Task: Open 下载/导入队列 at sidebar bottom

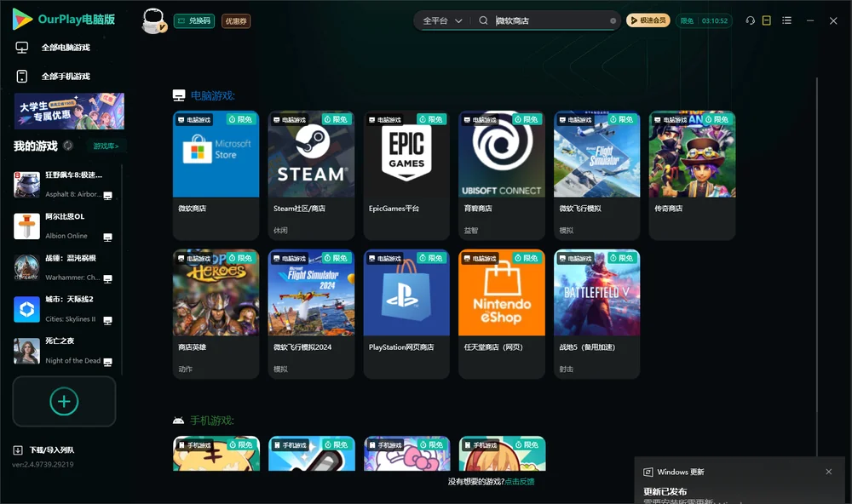Action: click(44, 450)
